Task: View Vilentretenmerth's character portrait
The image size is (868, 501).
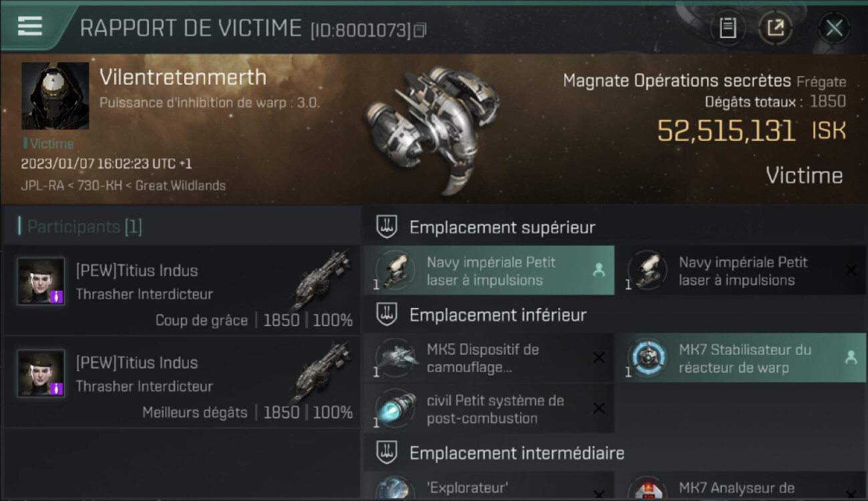Action: coord(55,96)
